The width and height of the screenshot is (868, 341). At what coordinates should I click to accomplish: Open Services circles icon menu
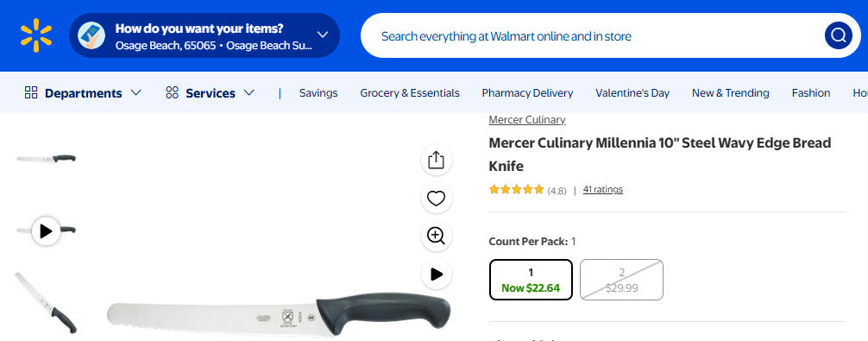click(x=173, y=92)
